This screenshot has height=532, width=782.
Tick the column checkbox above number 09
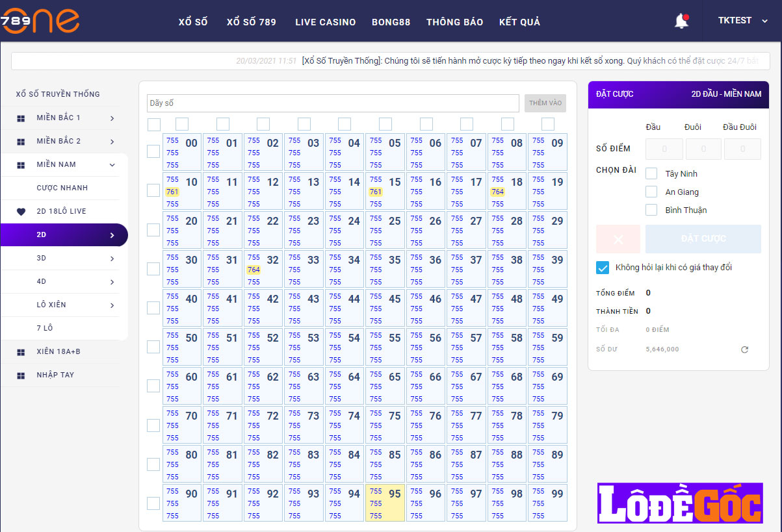pos(548,124)
